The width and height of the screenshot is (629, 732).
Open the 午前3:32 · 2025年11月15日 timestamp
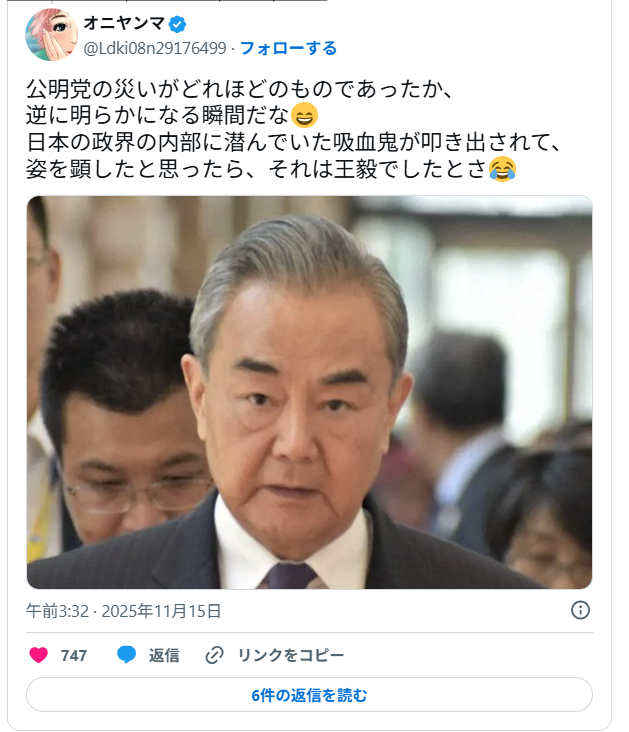pos(123,611)
